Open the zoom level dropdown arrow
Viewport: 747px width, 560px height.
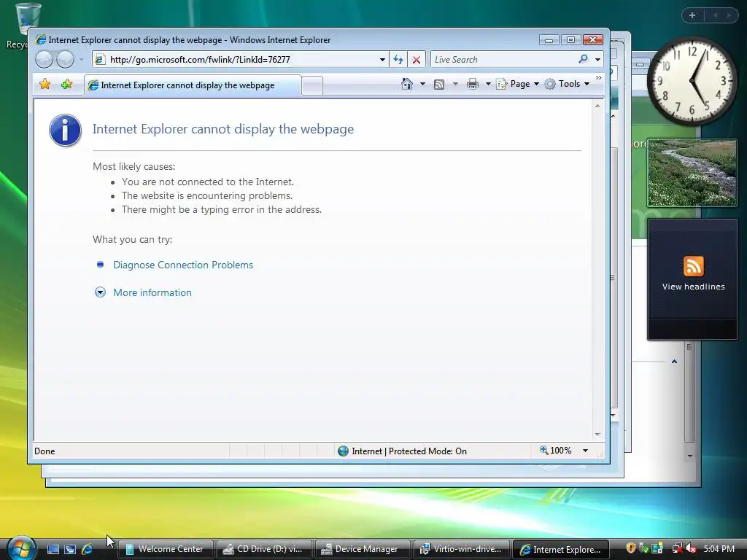[585, 451]
